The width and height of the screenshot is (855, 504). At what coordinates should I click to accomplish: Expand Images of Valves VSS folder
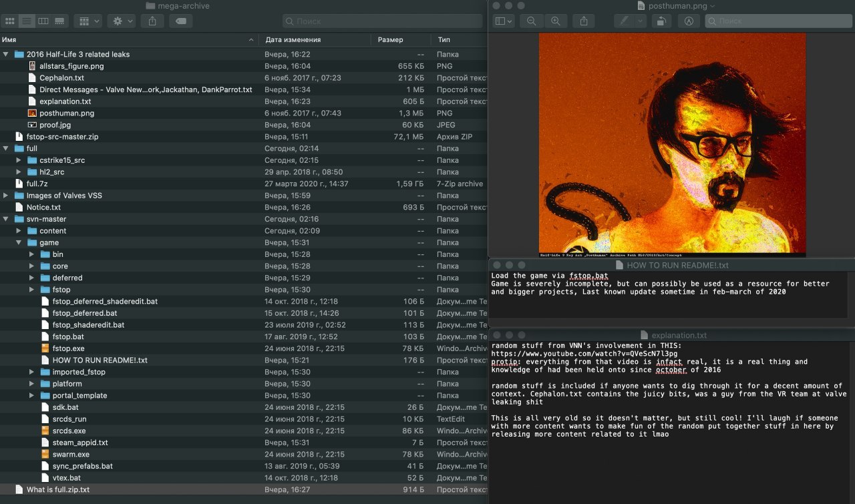[6, 196]
